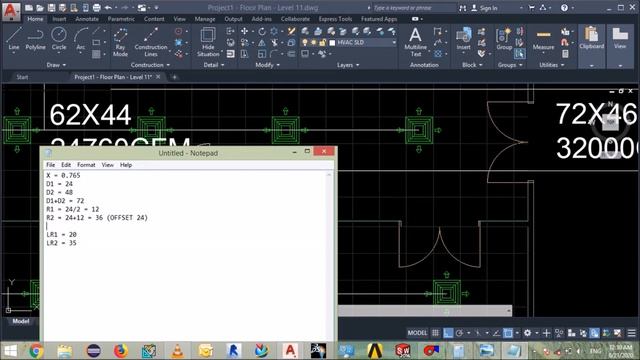Open the Customization menu in status bar
This screenshot has width=640, height=360.
[631, 333]
